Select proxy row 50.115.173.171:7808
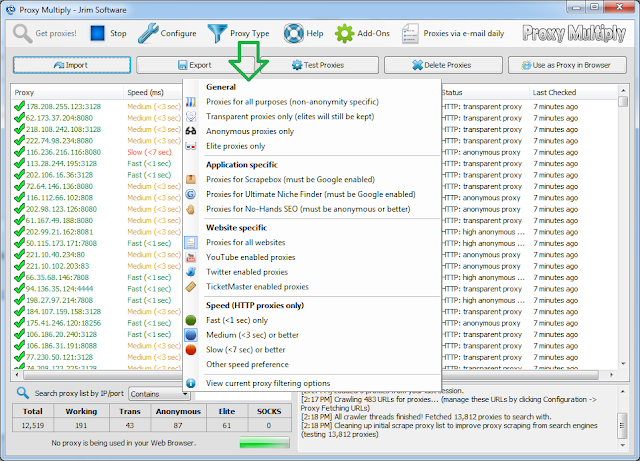The image size is (640, 461). [61, 243]
